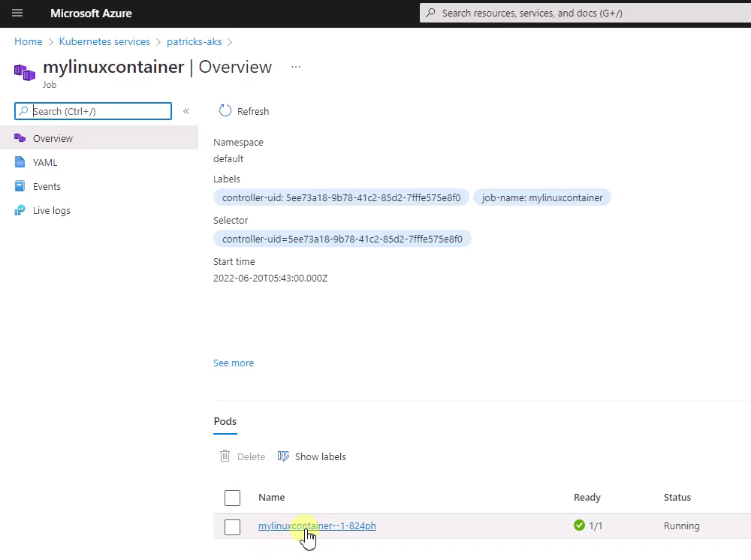
Task: Open the Overview menu item
Action: (x=99, y=138)
